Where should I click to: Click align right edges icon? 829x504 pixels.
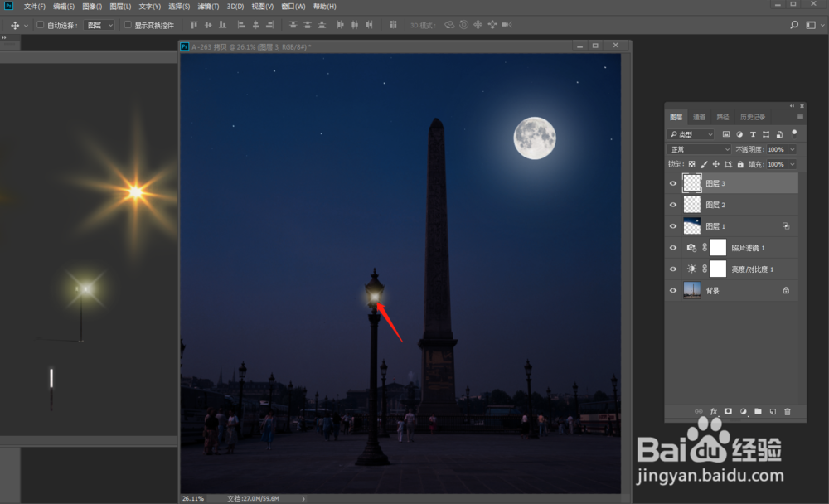click(x=269, y=25)
